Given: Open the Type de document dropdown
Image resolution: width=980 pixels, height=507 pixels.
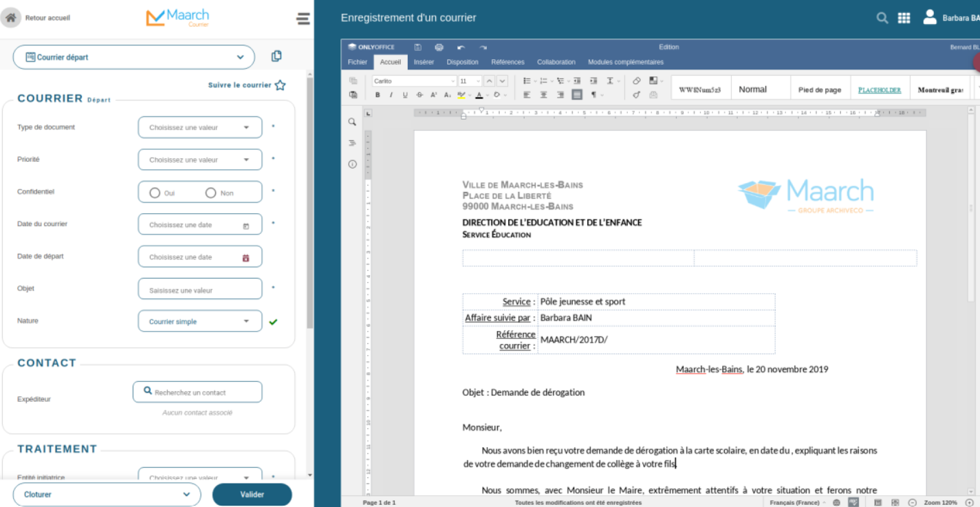Looking at the screenshot, I should [199, 127].
